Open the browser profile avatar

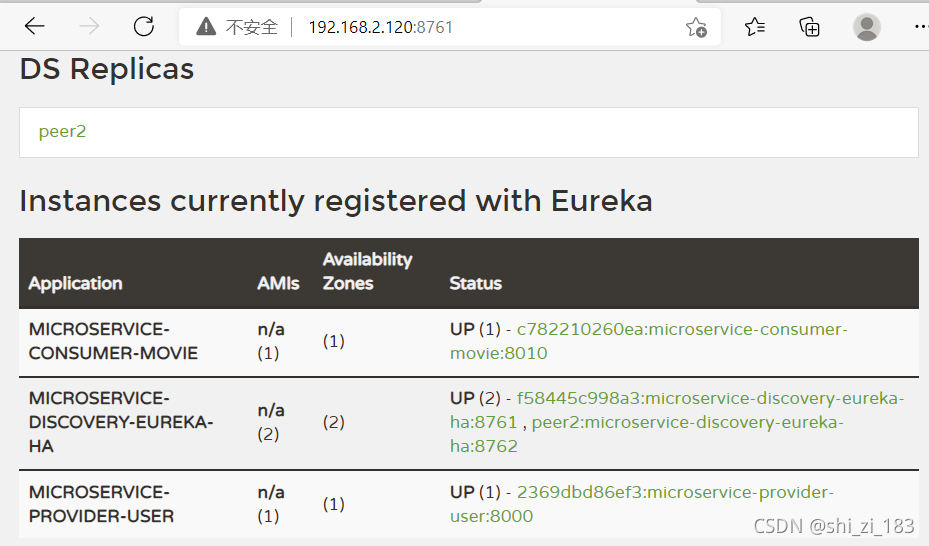[x=866, y=27]
